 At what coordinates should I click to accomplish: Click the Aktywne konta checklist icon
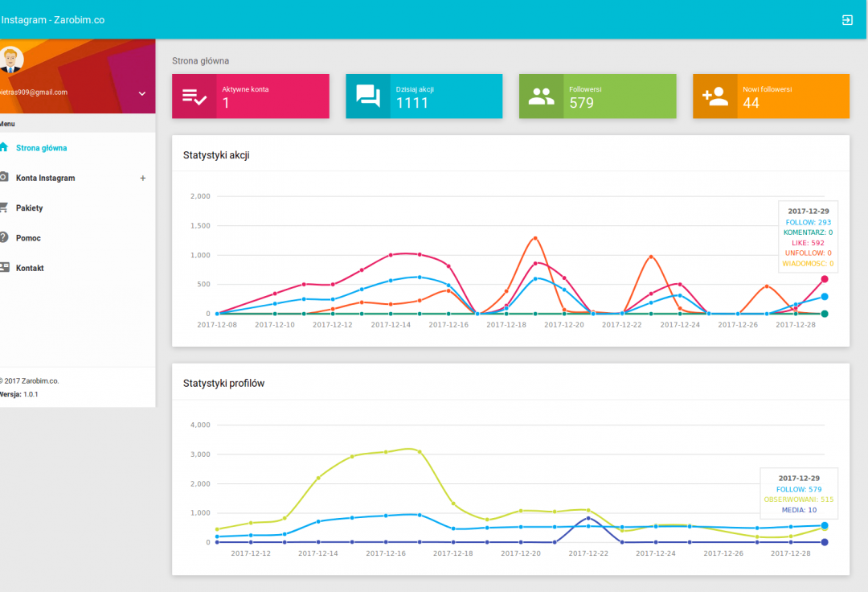(x=194, y=97)
